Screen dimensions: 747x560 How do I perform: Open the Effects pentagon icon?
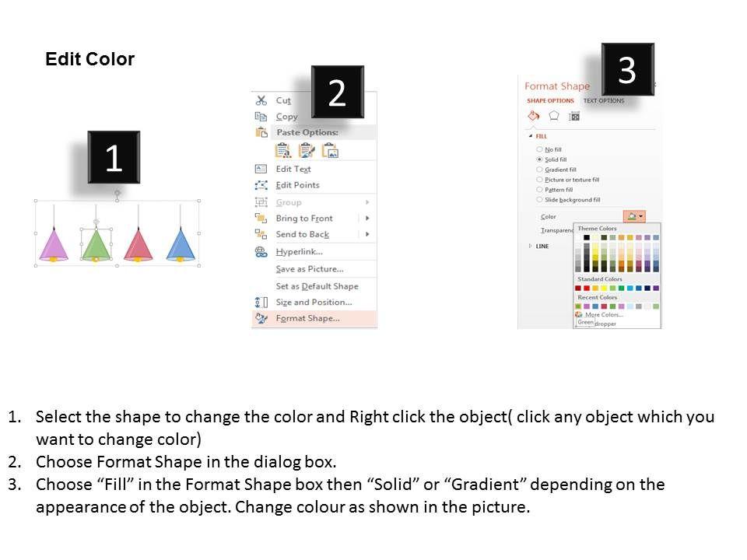(554, 116)
